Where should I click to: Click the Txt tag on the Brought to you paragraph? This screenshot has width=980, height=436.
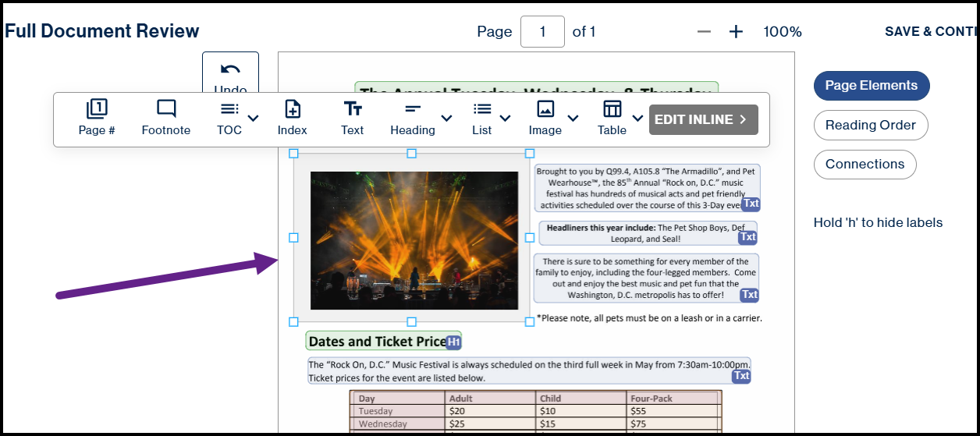pyautogui.click(x=750, y=204)
